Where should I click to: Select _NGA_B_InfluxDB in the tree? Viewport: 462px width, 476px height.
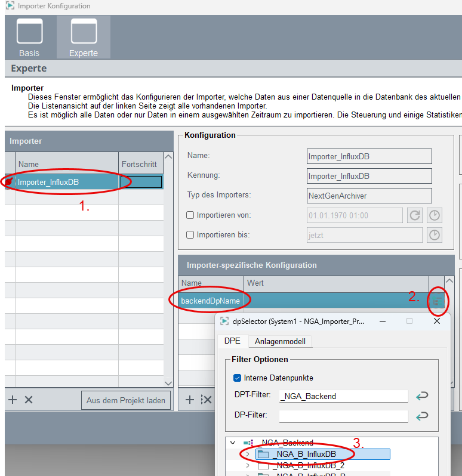click(323, 454)
